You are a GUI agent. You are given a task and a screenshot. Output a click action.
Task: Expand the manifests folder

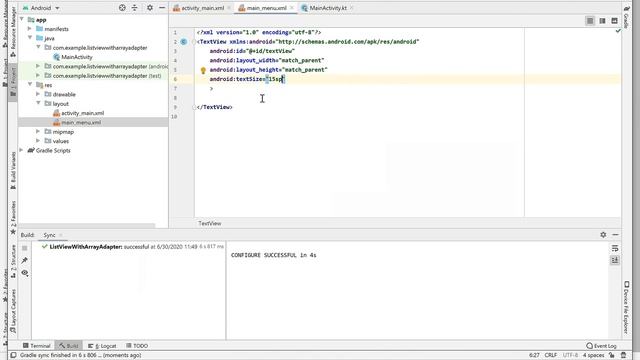click(30, 29)
